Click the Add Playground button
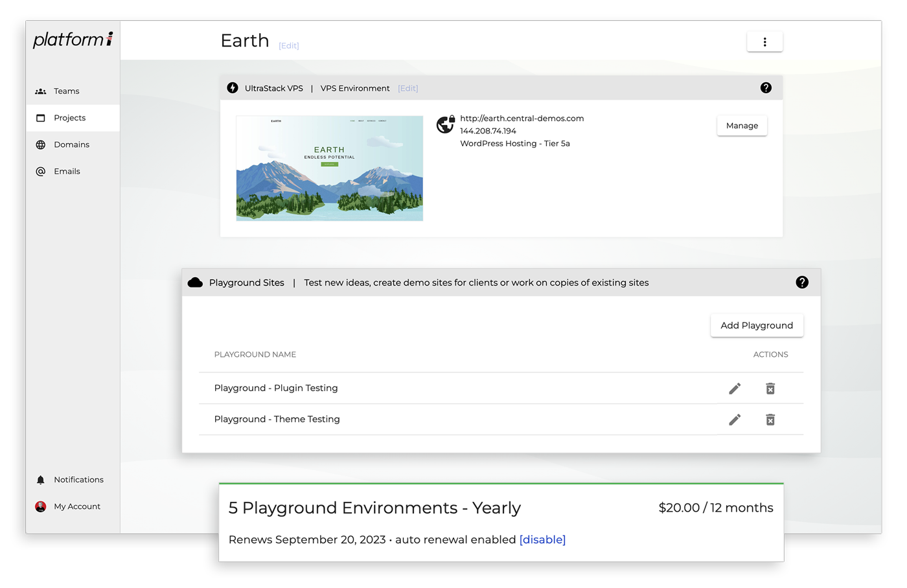 click(x=757, y=325)
